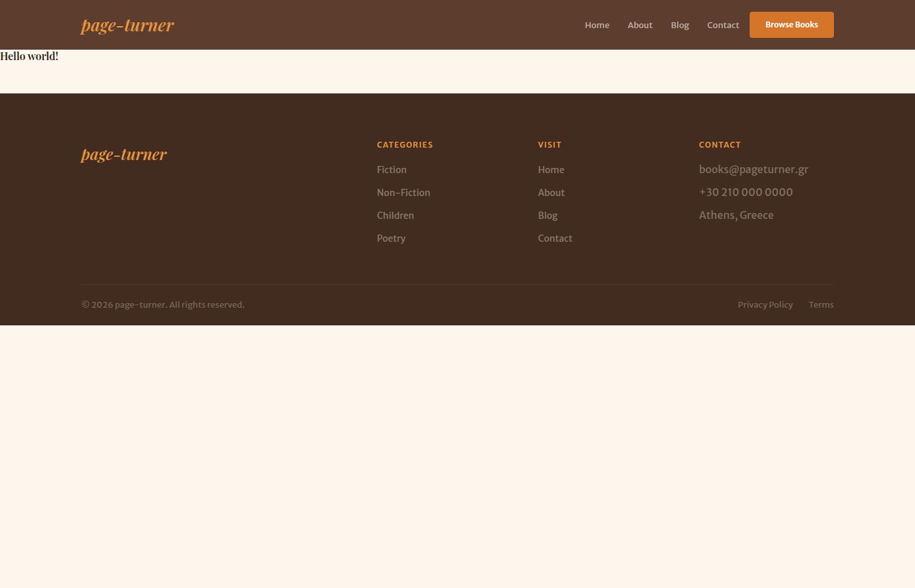Open Blog in the footer Visit list

(548, 216)
